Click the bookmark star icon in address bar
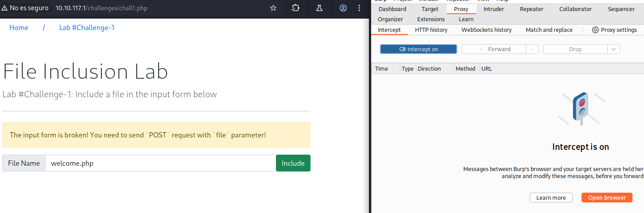The width and height of the screenshot is (644, 213). [x=273, y=8]
